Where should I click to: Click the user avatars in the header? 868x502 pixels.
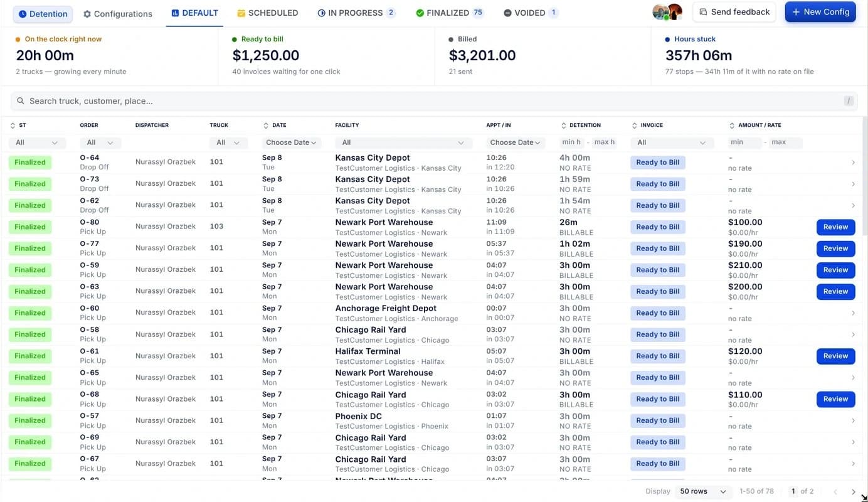coord(667,12)
